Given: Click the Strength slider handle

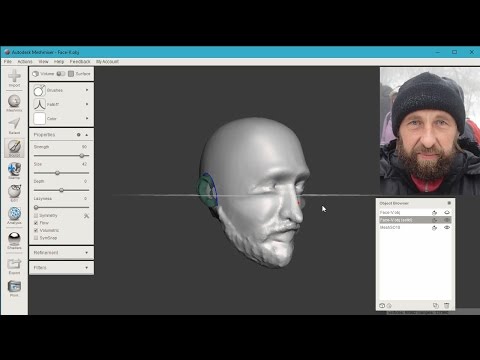Looking at the screenshot, I should [x=82, y=156].
